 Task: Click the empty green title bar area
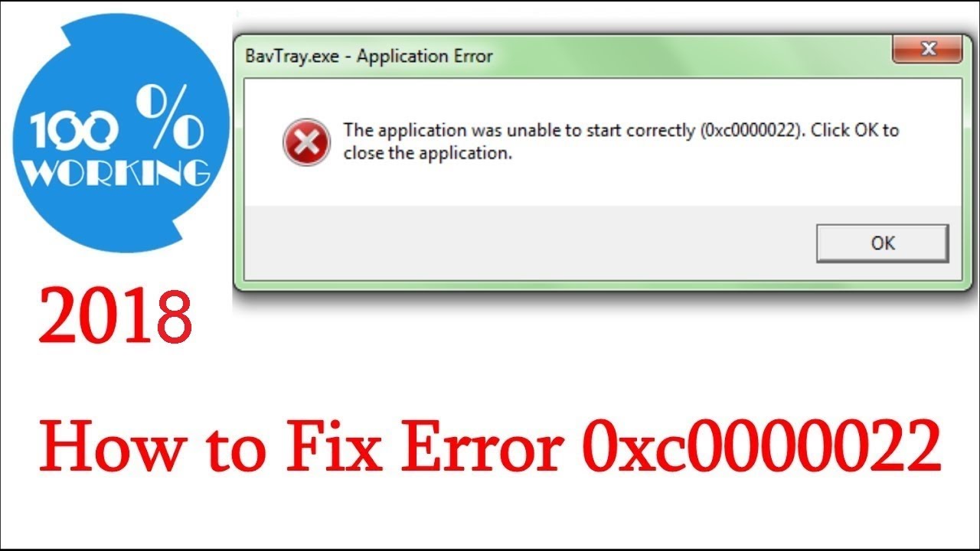pos(689,56)
